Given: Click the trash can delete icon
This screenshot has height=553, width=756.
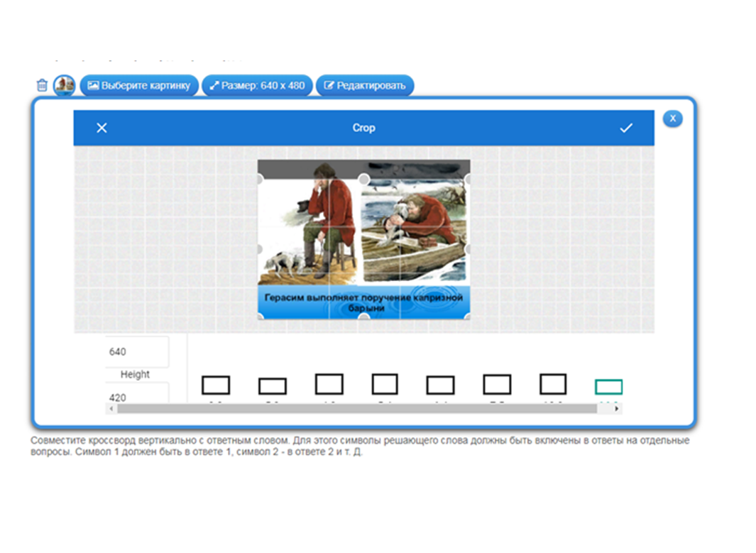Looking at the screenshot, I should [x=42, y=85].
